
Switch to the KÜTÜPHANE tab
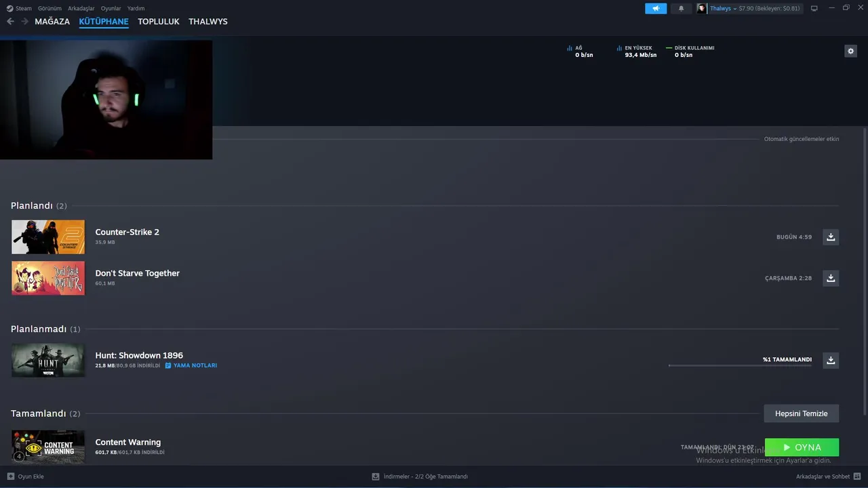[x=104, y=22]
